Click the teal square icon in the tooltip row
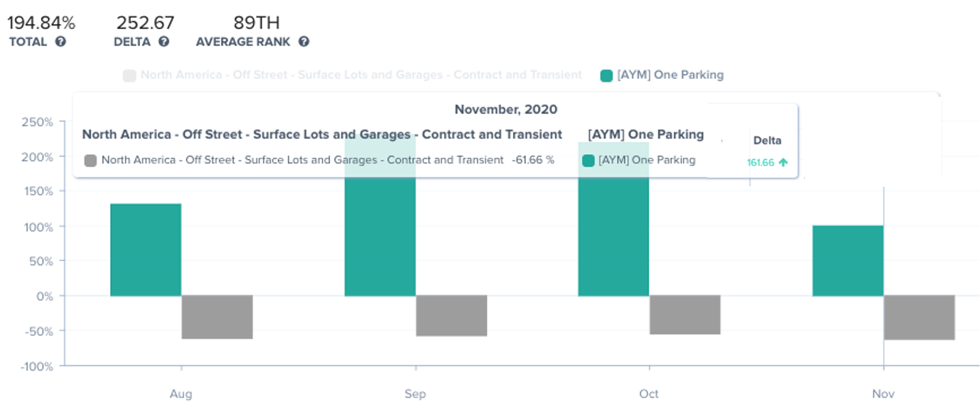Viewport: 980px width, 416px height. pos(588,161)
